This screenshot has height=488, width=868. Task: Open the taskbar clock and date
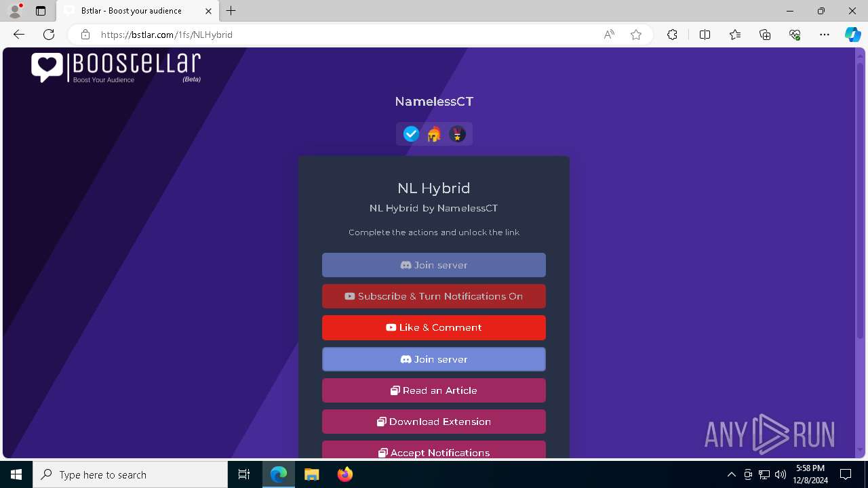[x=810, y=474]
